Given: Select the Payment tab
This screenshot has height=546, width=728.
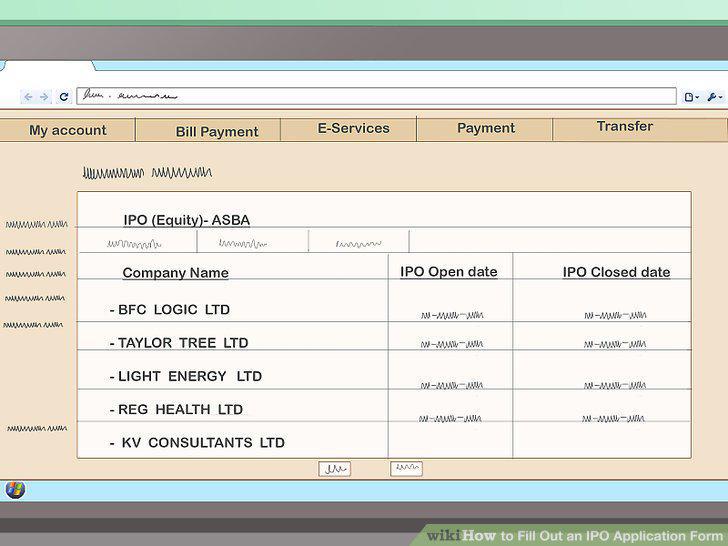Looking at the screenshot, I should [485, 129].
